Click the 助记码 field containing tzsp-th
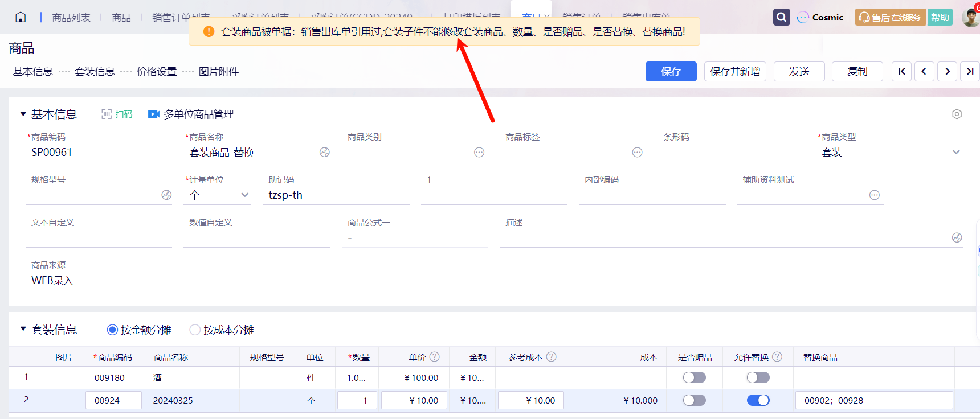This screenshot has width=980, height=419. 336,195
